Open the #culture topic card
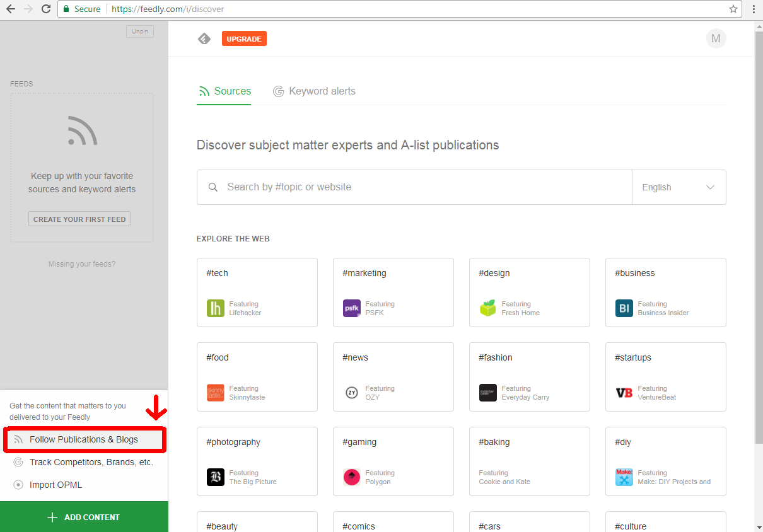Viewport: 763px width, 532px height. pos(666,521)
